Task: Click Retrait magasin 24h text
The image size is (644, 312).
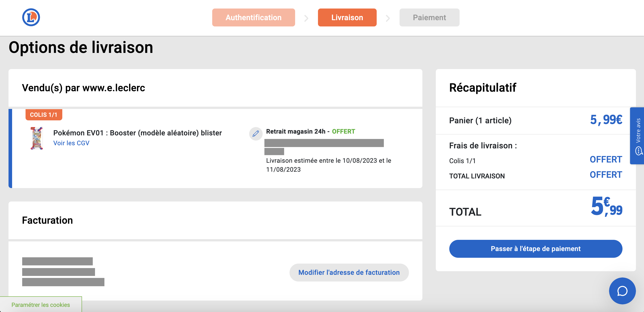Action: (x=296, y=131)
